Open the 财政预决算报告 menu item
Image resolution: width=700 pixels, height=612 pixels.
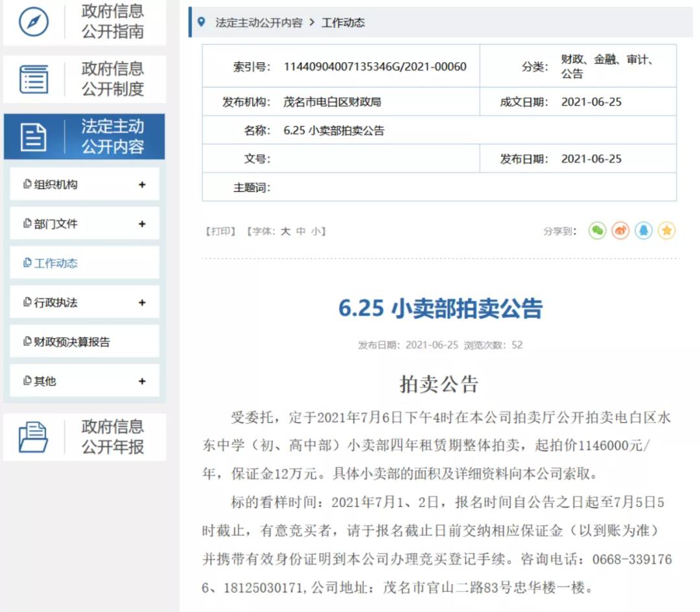71,342
